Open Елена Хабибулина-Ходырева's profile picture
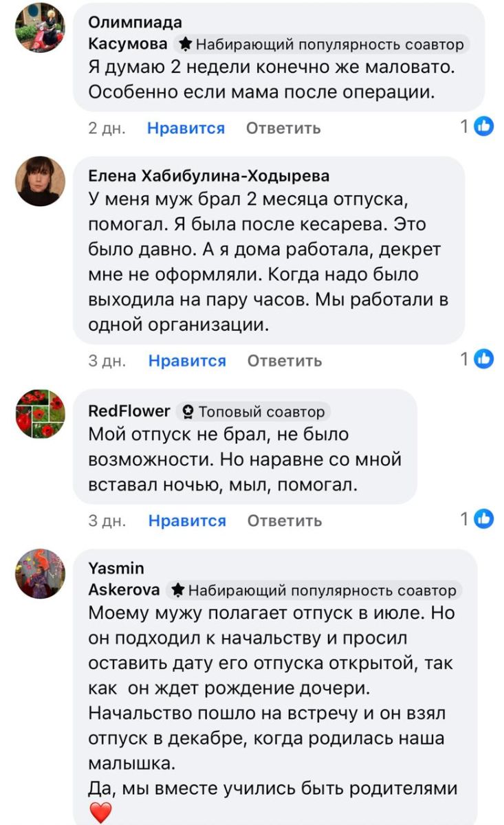 (x=40, y=181)
